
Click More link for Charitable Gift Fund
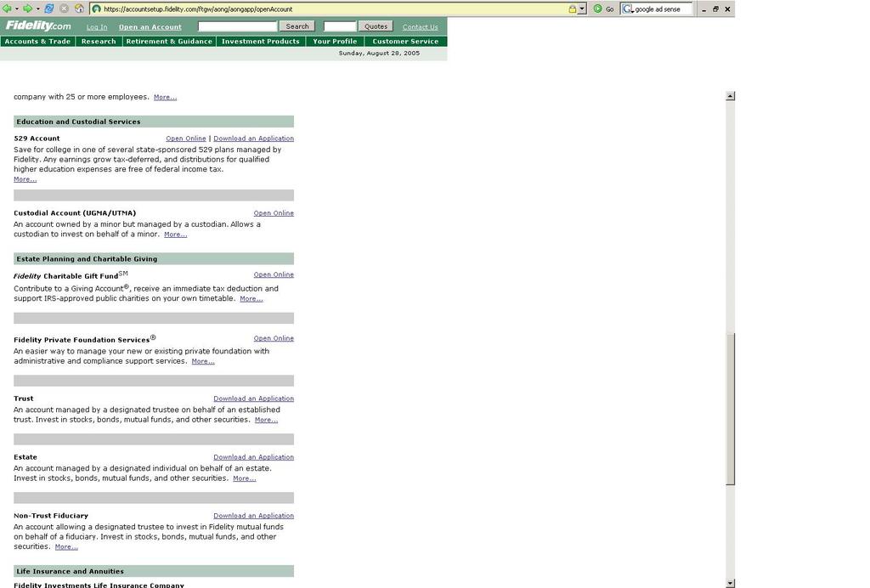pyautogui.click(x=251, y=299)
